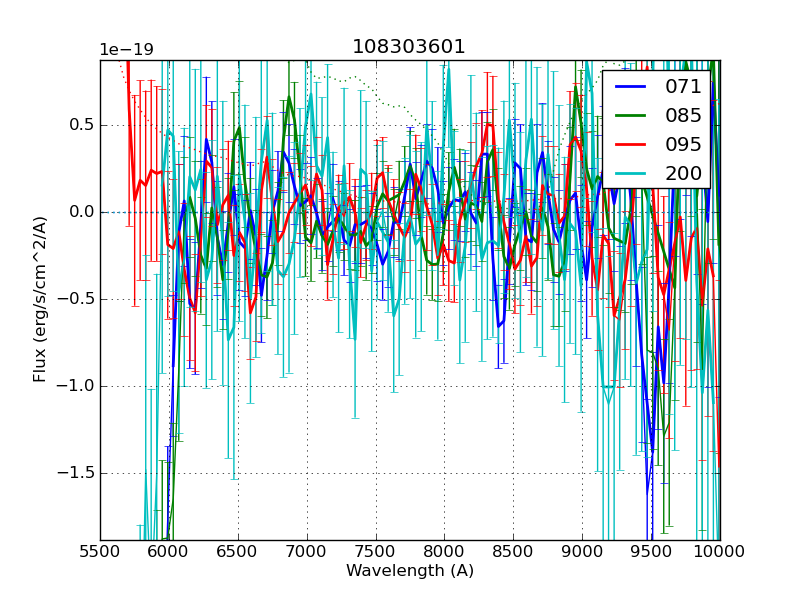Image resolution: width=800 pixels, height=600 pixels.
Task: Click the 1e-19 scale exponent text
Action: 126,50
